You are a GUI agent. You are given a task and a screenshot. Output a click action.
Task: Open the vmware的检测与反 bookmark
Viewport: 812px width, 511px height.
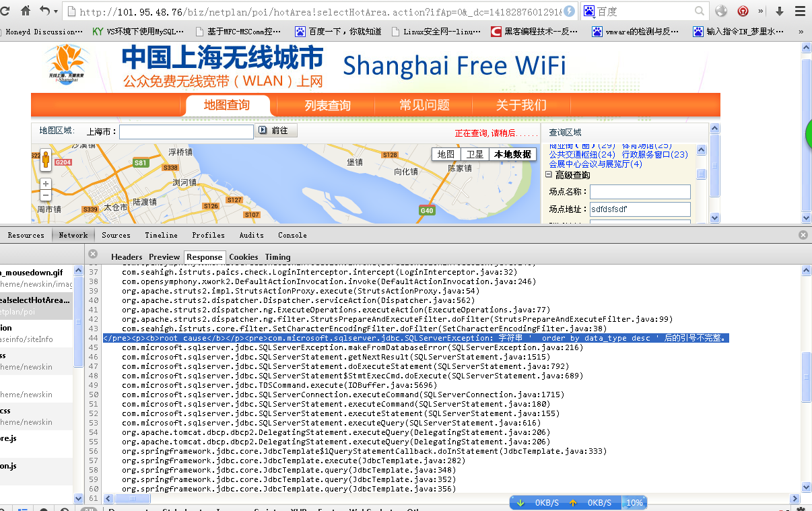click(636, 32)
